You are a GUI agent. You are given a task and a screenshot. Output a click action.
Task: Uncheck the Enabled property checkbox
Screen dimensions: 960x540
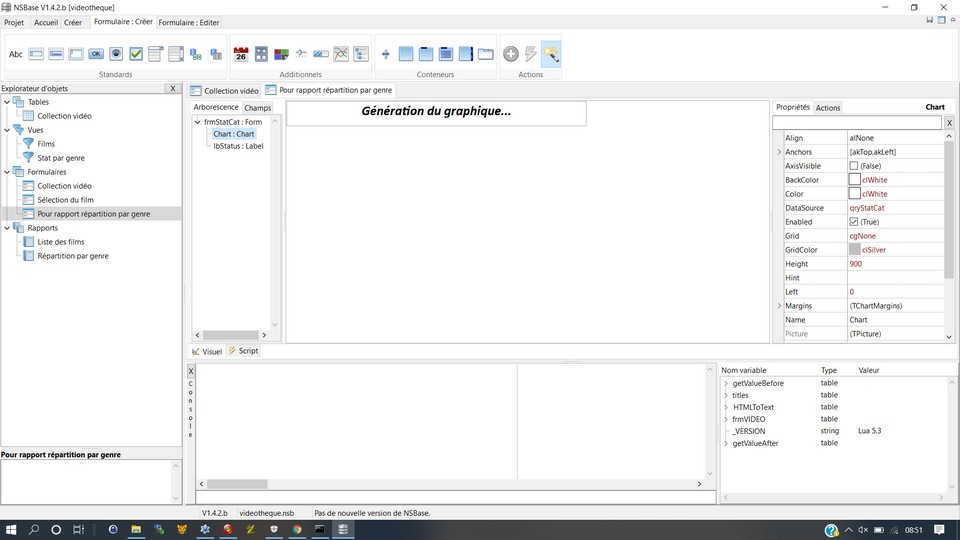coord(854,222)
